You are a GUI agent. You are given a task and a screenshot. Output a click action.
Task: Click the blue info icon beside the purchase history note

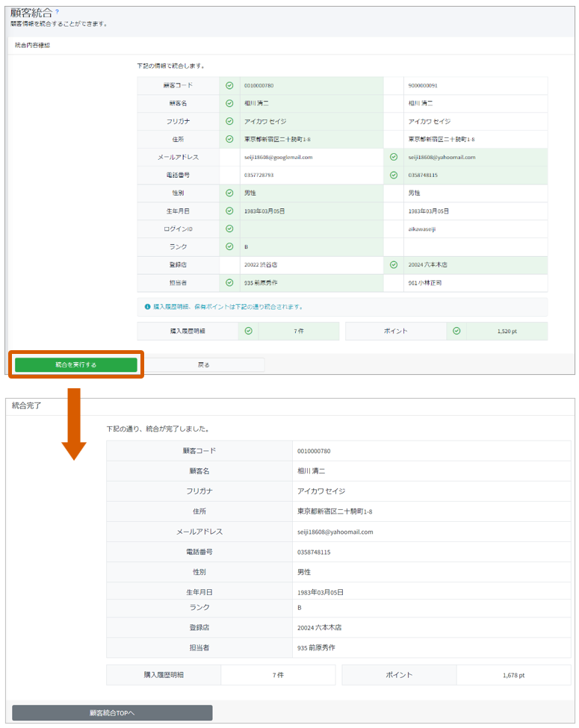[x=148, y=307]
